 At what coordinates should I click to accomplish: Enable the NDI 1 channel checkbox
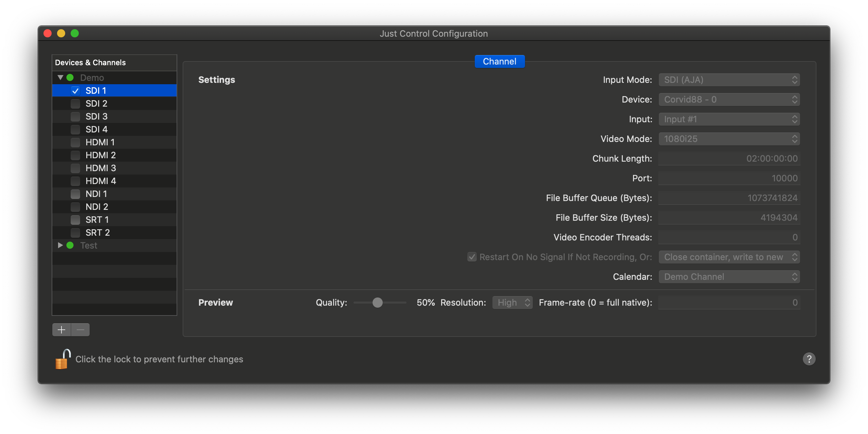pos(75,194)
